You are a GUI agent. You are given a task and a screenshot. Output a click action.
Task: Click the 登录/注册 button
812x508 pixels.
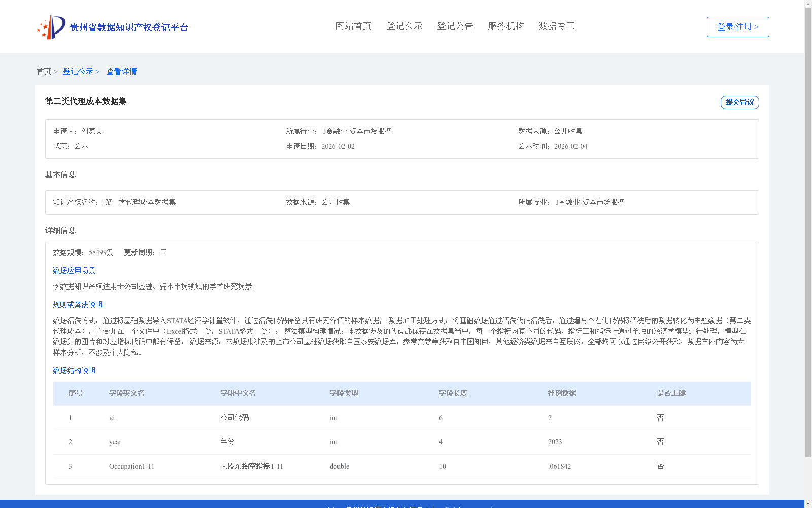[738, 27]
